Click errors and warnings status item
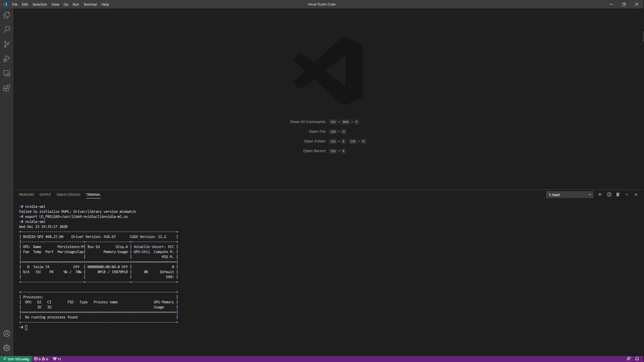Viewport: 644px width, 362px height. (41, 359)
